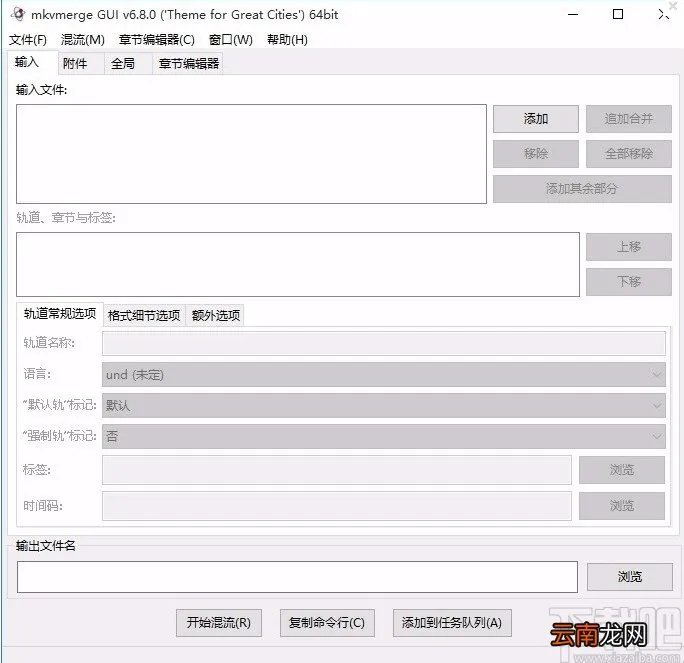Click the 轨道名称 input field

point(384,343)
